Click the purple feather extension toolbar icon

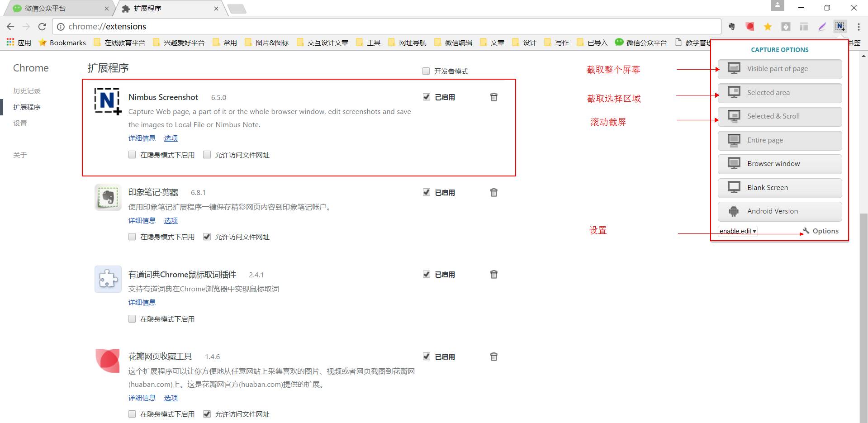click(822, 27)
